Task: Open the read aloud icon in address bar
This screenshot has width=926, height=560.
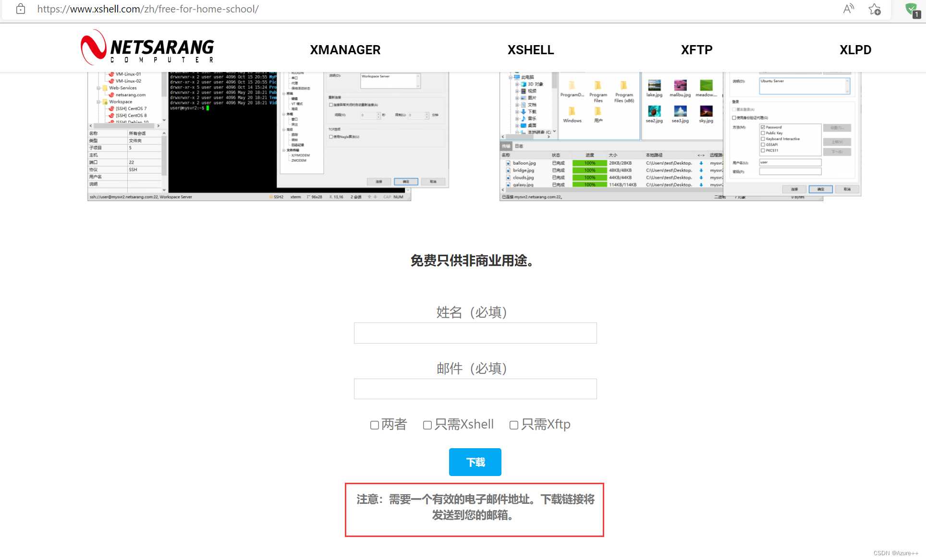Action: [x=849, y=9]
